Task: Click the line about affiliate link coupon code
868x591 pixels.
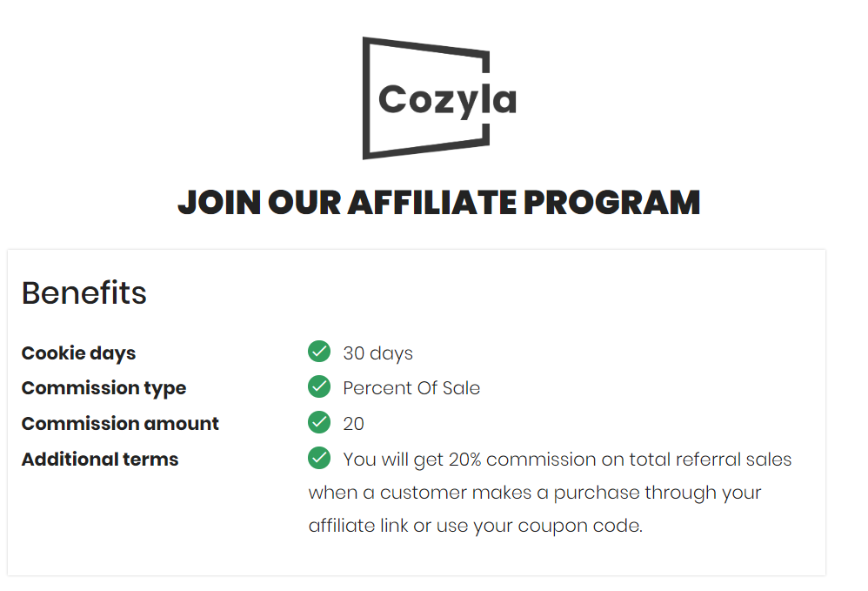Action: 476,526
